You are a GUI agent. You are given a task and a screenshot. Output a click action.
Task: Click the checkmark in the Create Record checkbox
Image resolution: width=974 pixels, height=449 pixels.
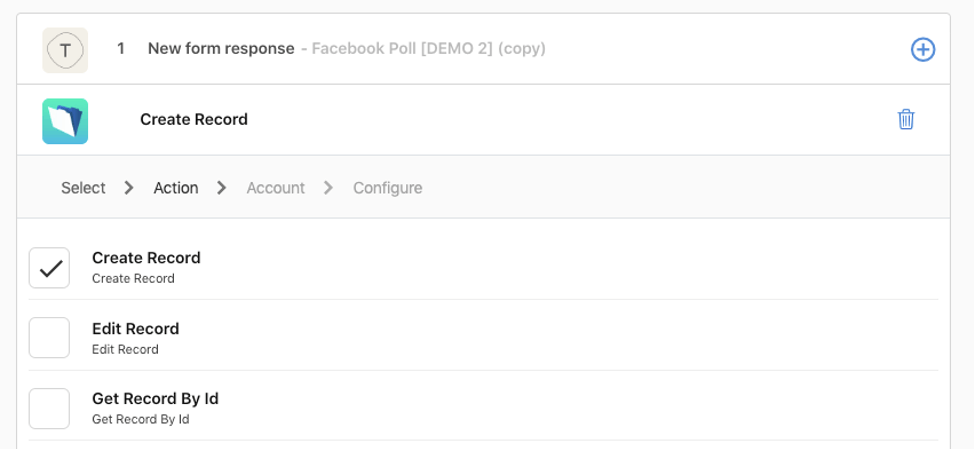tap(50, 268)
